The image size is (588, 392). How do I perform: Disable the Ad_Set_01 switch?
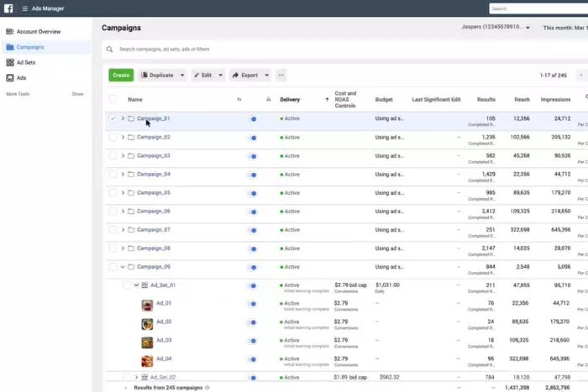(x=252, y=285)
